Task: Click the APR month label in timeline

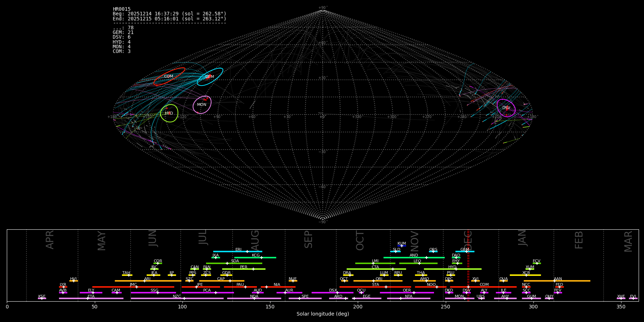Action: [50, 240]
